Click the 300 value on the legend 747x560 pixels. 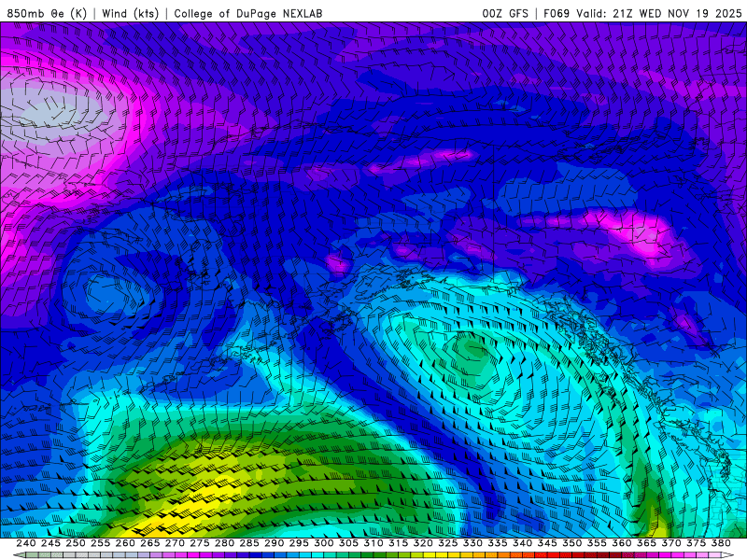point(323,543)
